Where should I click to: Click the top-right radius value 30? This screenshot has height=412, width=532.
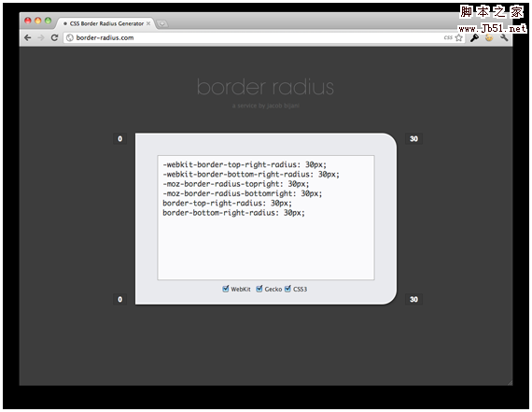[413, 138]
